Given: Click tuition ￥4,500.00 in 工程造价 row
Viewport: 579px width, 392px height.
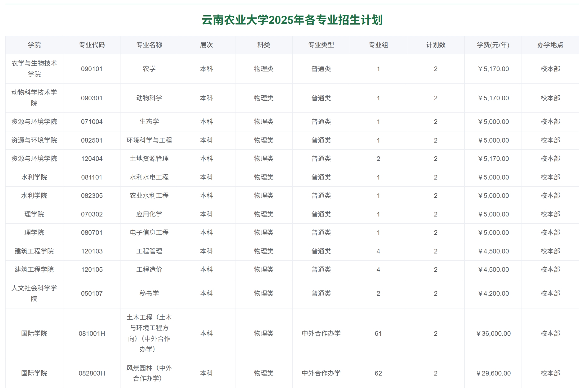Looking at the screenshot, I should 493,270.
